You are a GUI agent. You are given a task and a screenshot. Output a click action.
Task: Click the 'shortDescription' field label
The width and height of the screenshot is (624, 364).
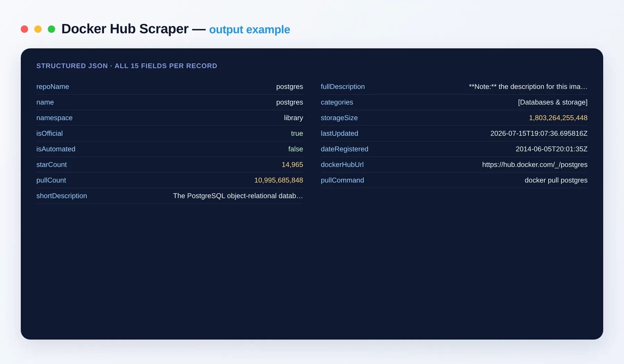click(x=62, y=196)
